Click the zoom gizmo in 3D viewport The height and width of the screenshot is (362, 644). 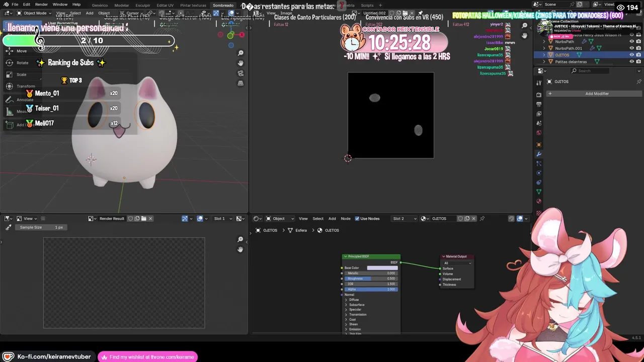[240, 53]
